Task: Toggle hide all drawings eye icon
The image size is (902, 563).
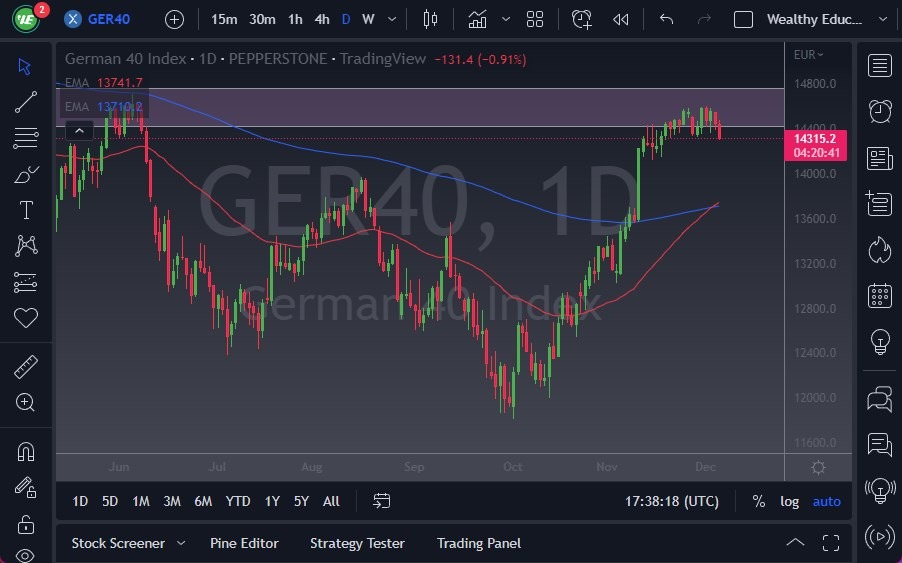Action: [25, 555]
